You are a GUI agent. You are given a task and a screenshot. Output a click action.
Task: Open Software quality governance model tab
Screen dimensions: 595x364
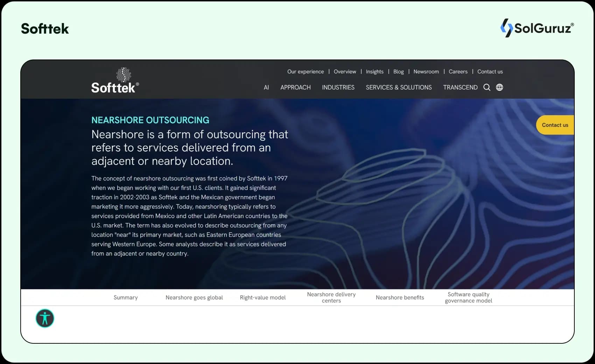(469, 297)
